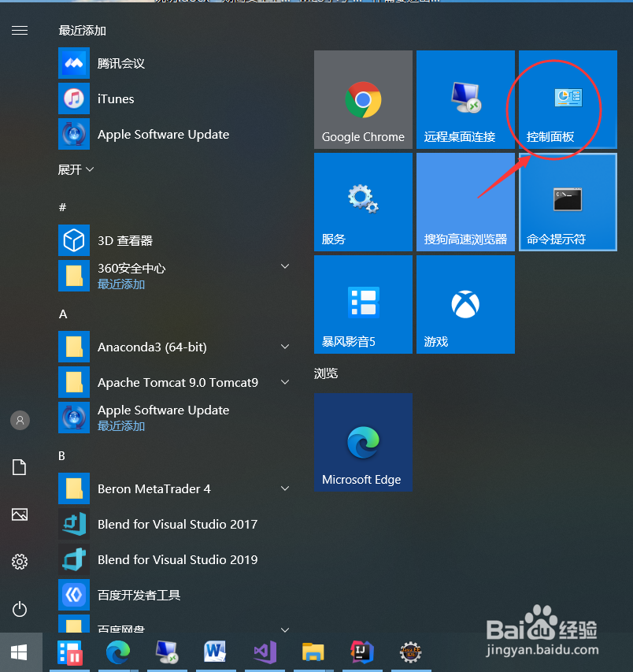Open Remote Desktop Connection from taskbar
633x672 pixels.
coord(167,652)
